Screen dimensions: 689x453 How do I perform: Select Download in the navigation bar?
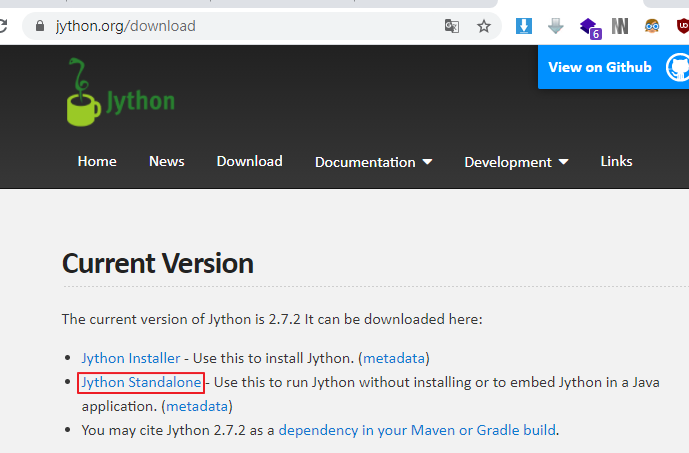coord(249,161)
